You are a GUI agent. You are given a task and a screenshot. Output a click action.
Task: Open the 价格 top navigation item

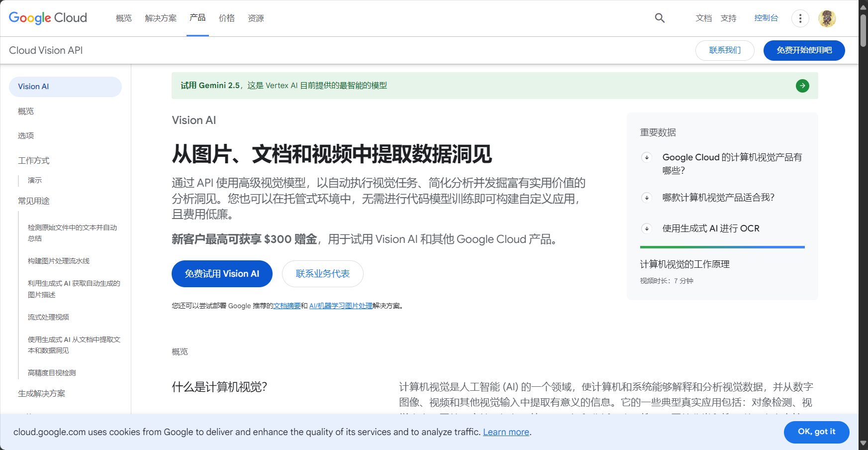point(227,18)
